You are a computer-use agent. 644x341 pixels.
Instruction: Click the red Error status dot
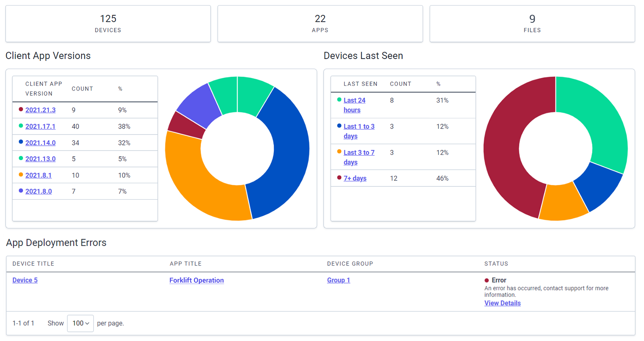(487, 280)
